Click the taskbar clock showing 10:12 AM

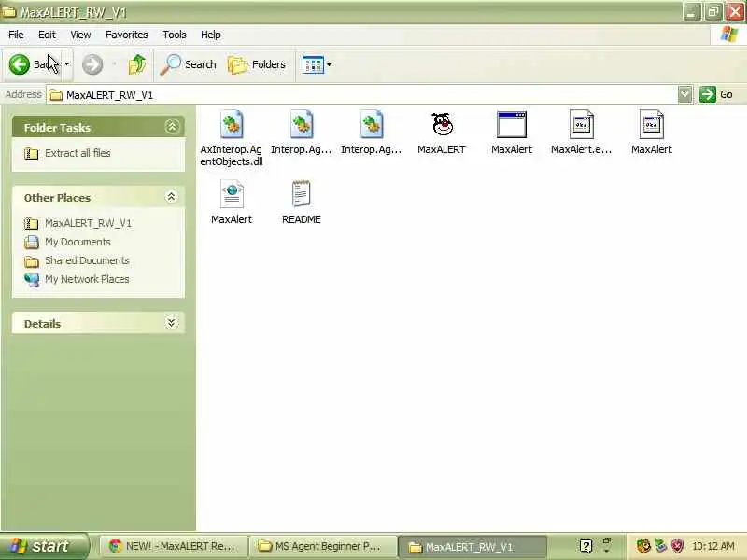tap(712, 546)
